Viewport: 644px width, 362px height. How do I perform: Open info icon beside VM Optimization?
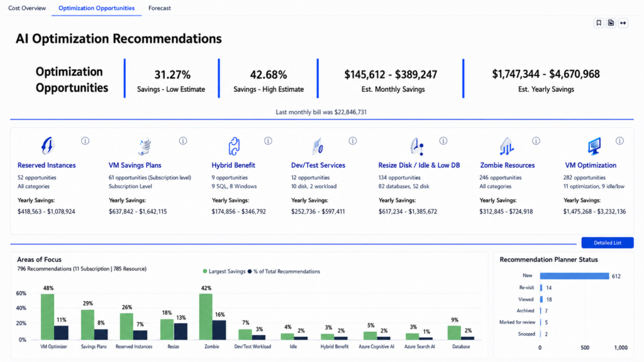[x=619, y=141]
